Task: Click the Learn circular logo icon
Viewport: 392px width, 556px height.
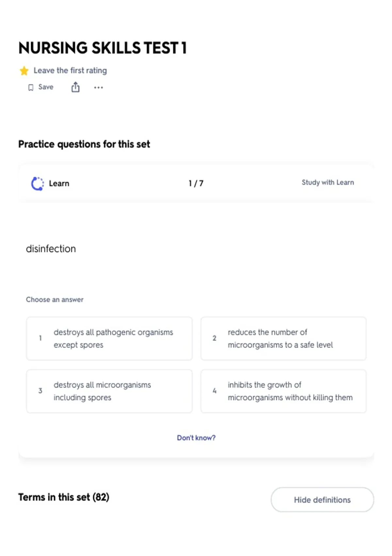Action: click(x=37, y=183)
